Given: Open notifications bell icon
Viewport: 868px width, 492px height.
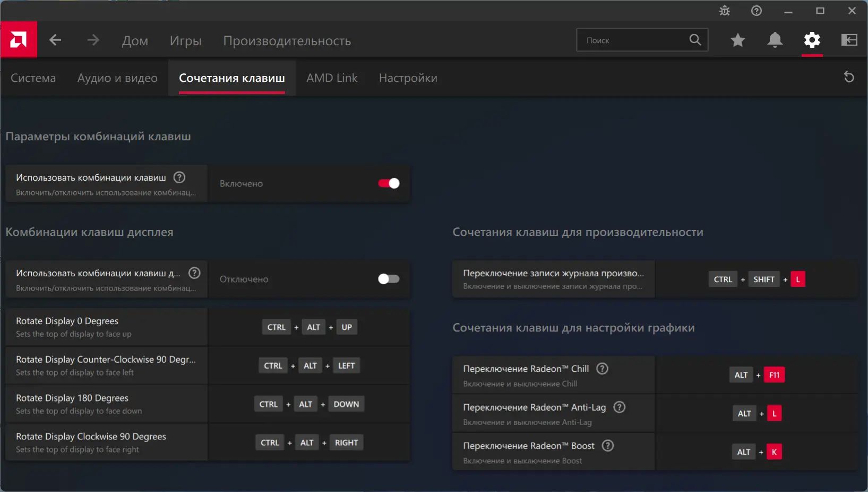Looking at the screenshot, I should (x=775, y=40).
